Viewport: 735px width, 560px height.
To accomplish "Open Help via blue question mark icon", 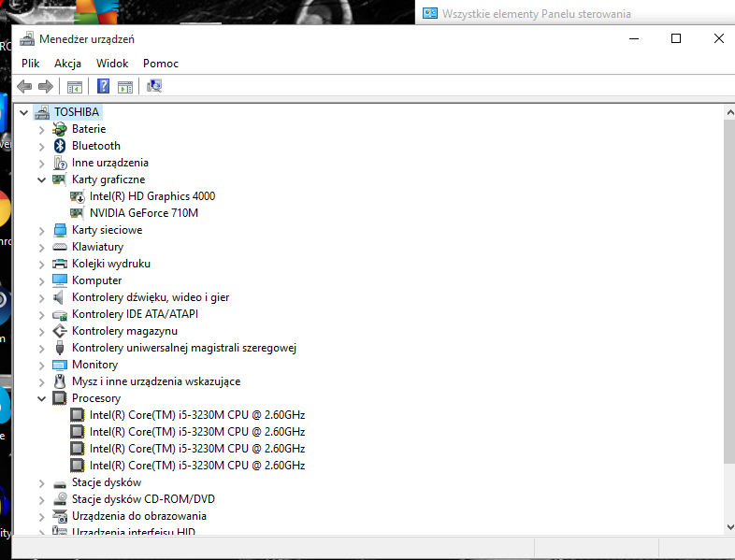I will click(103, 86).
